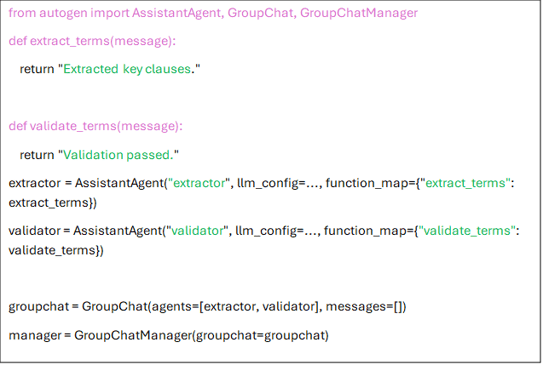The height and width of the screenshot is (365, 543).
Task: Click the green "validate_terms" dictionary key
Action: pos(467,231)
